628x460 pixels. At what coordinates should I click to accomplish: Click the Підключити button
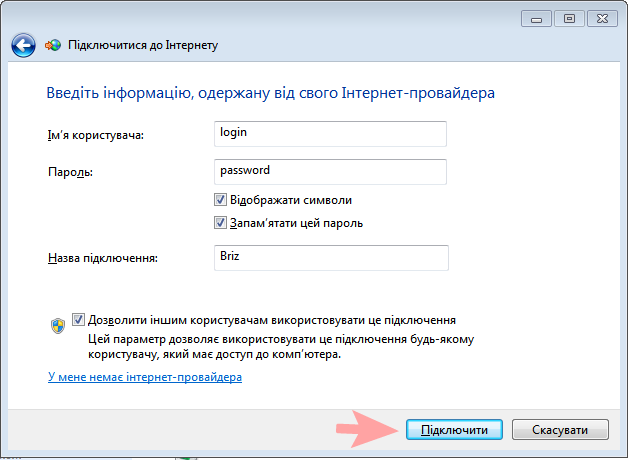tap(454, 430)
